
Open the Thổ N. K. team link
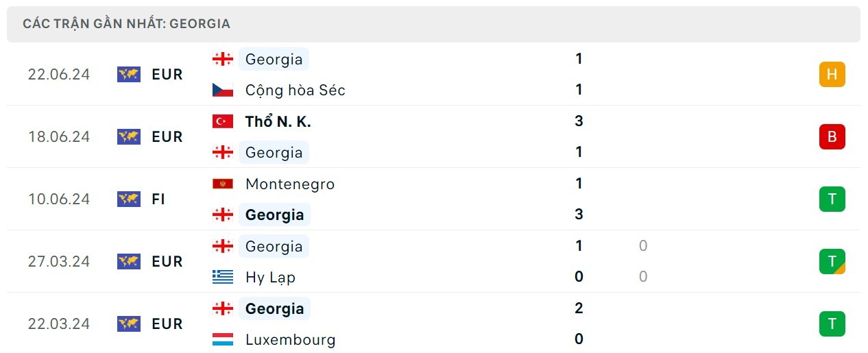click(278, 121)
